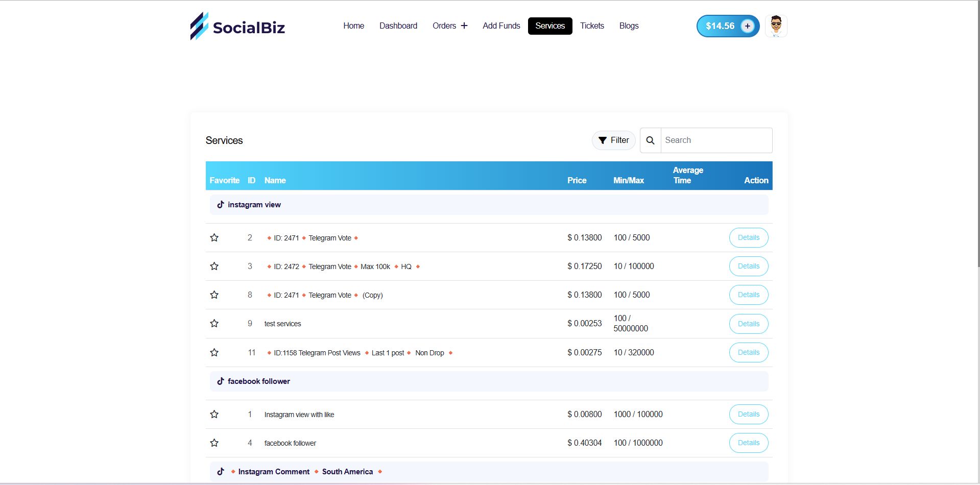Click the plus icon in balance button

point(747,26)
